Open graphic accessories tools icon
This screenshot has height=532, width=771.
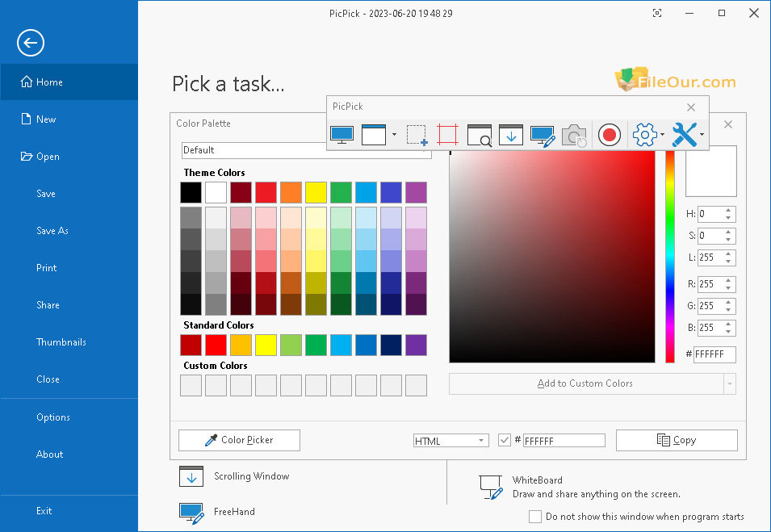pyautogui.click(x=685, y=135)
